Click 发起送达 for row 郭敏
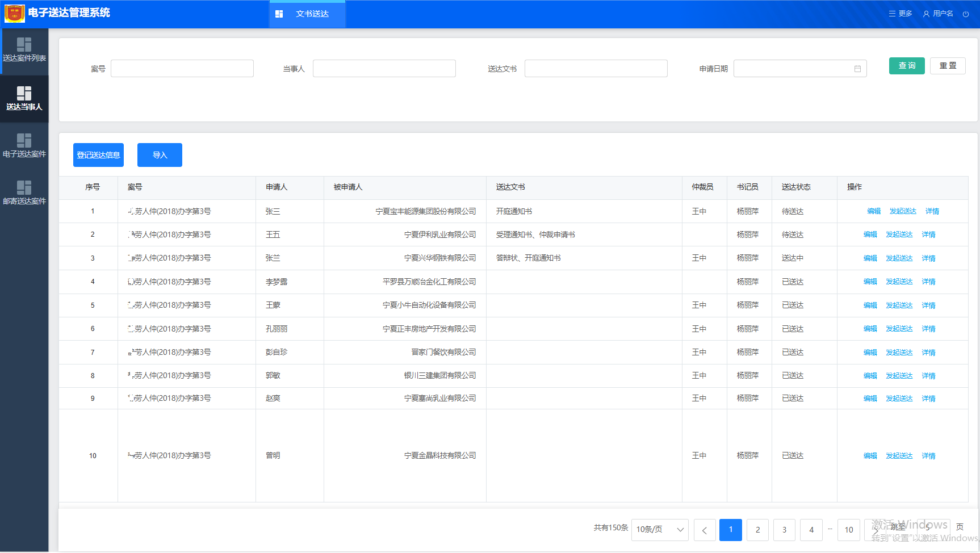The width and height of the screenshot is (980, 553). (x=899, y=376)
